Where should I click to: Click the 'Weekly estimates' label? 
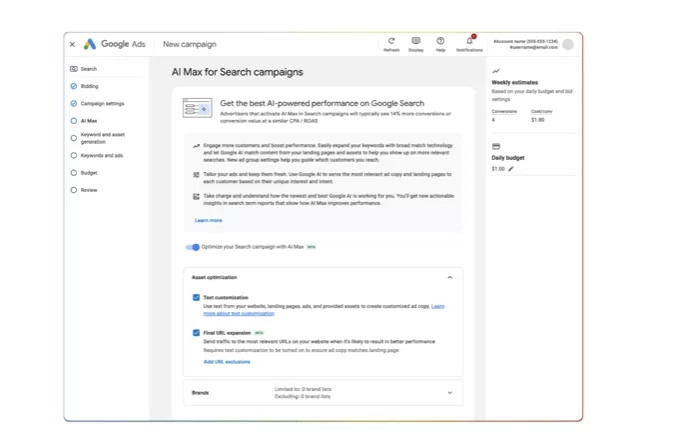(515, 83)
